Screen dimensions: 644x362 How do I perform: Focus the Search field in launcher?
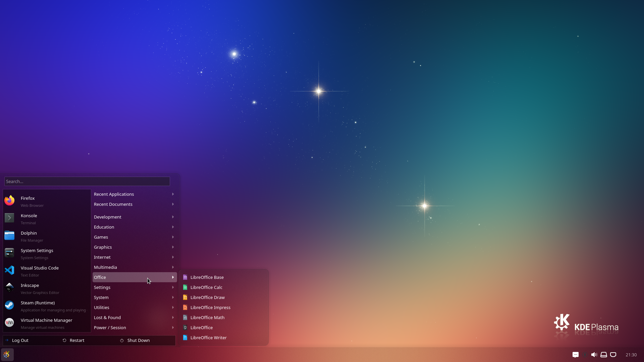(x=87, y=181)
